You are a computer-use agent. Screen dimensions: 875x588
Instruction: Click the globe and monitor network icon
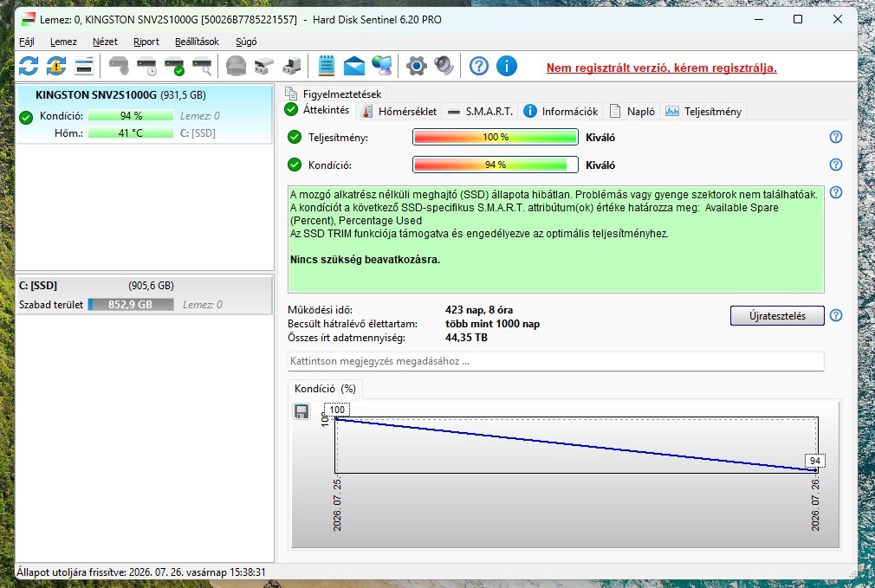pyautogui.click(x=382, y=66)
